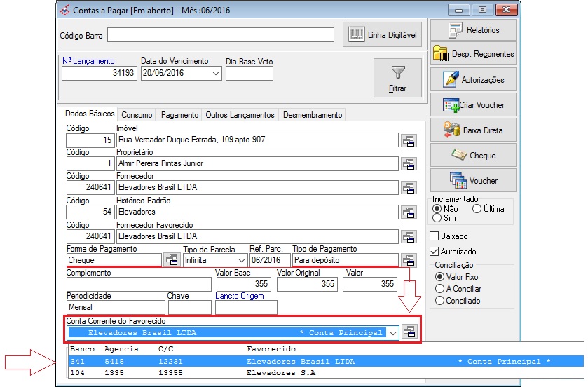This screenshot has width=588, height=387.
Task: Open the Desmembramento tab
Action: tap(311, 115)
